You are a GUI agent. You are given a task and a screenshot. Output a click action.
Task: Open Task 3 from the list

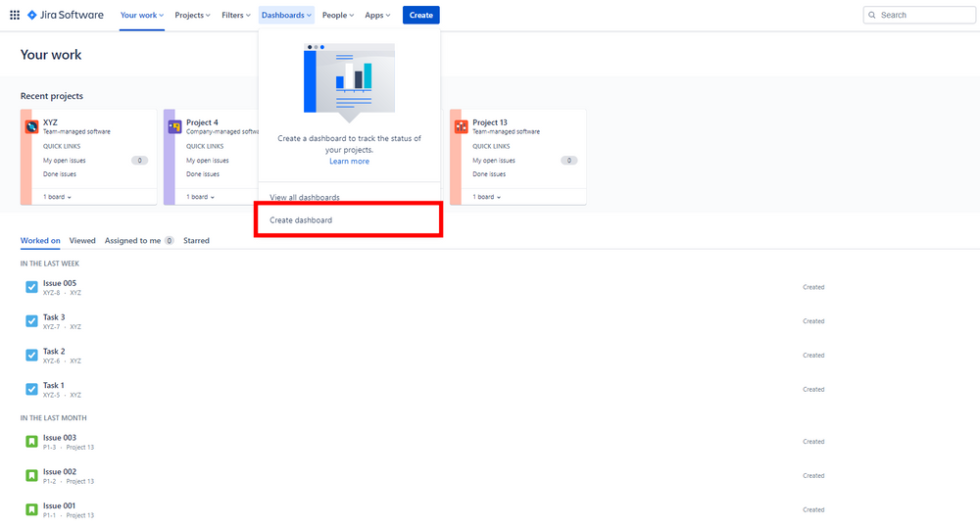point(54,317)
